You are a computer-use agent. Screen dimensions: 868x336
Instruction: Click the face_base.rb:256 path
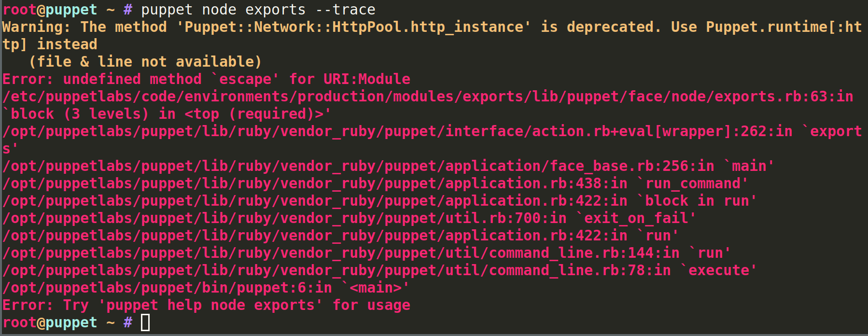click(345, 166)
